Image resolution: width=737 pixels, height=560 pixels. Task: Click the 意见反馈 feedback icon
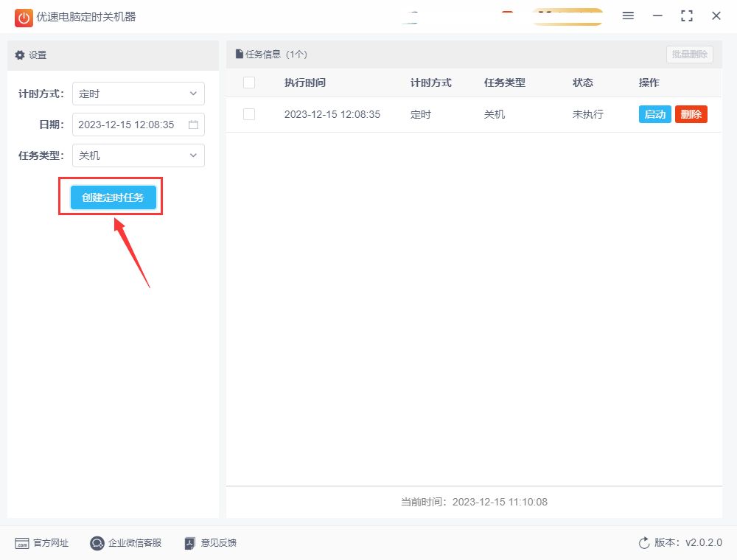pos(190,543)
